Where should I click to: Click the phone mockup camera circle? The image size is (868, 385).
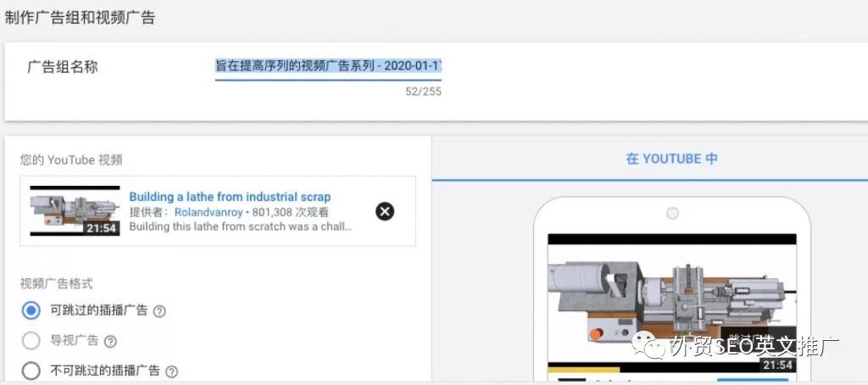[x=672, y=214]
